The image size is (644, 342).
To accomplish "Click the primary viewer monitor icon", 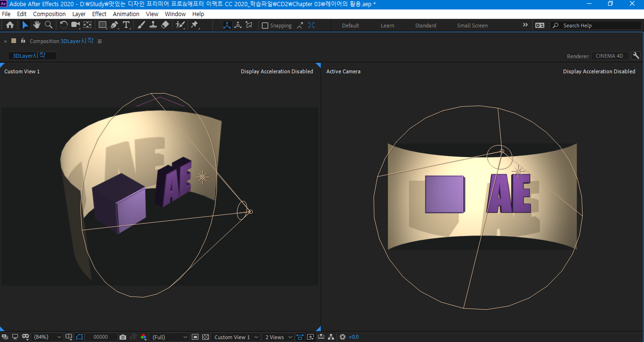I will pos(16,337).
